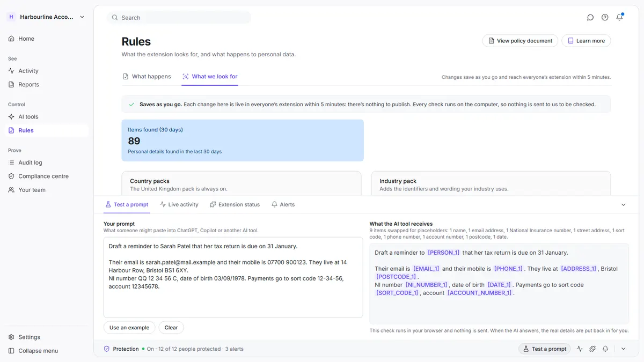Click the [ACCOUNT_NUMBER_1] placeholder tag
Screen dimensions: 644x362
tap(480, 293)
